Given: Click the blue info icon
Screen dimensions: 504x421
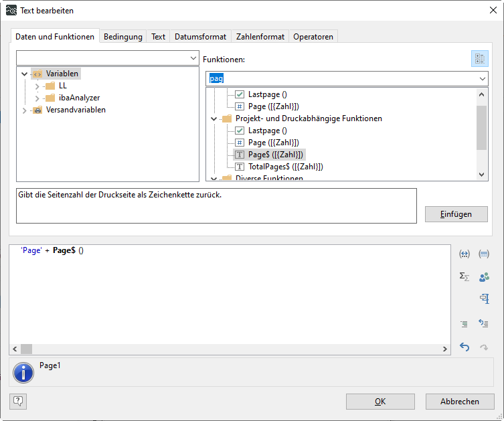Looking at the screenshot, I should tap(23, 372).
